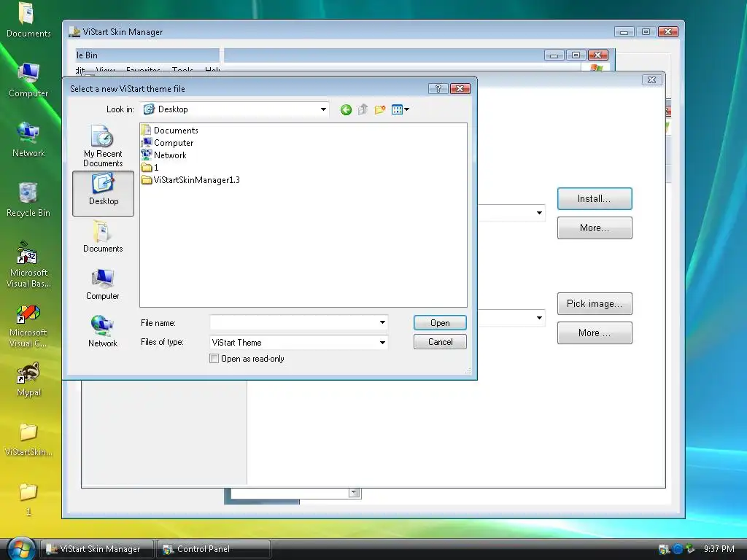747x560 pixels.
Task: Open Documents desktop icon
Action: click(28, 20)
